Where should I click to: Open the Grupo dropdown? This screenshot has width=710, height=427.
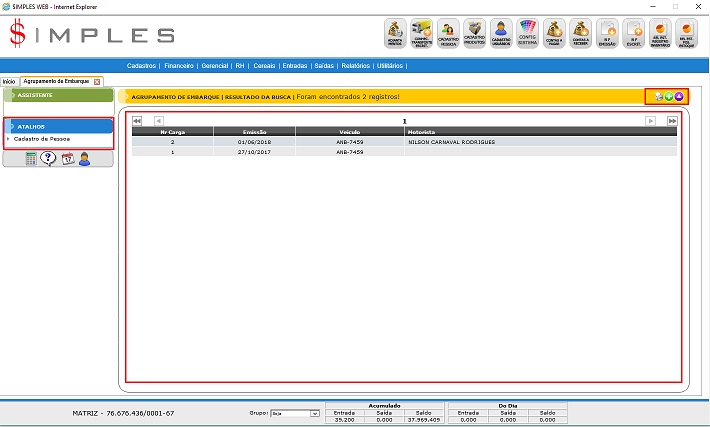coord(295,412)
